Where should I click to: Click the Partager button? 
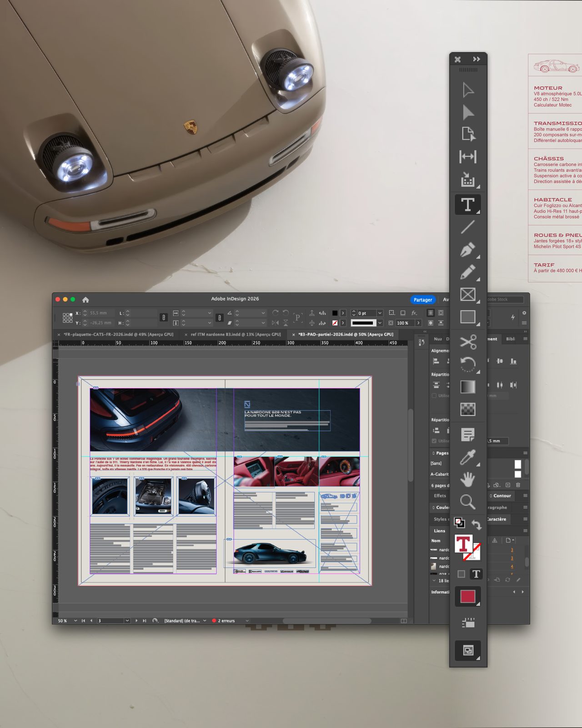(423, 300)
